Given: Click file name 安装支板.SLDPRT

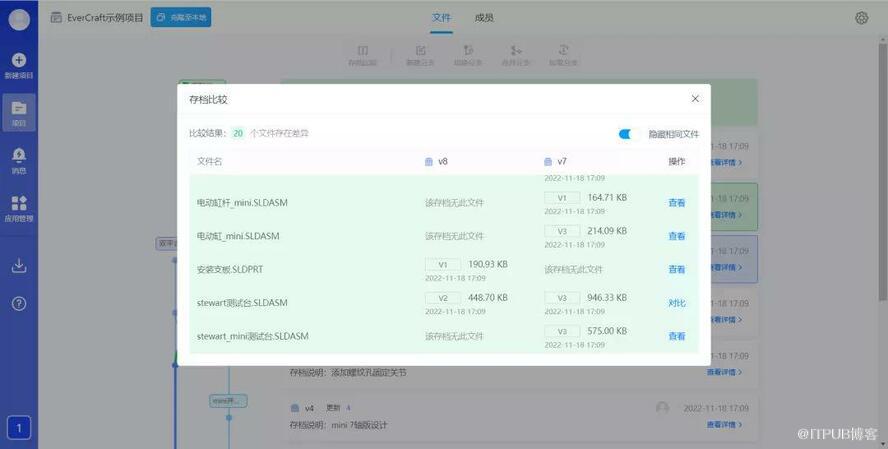Looking at the screenshot, I should (230, 270).
